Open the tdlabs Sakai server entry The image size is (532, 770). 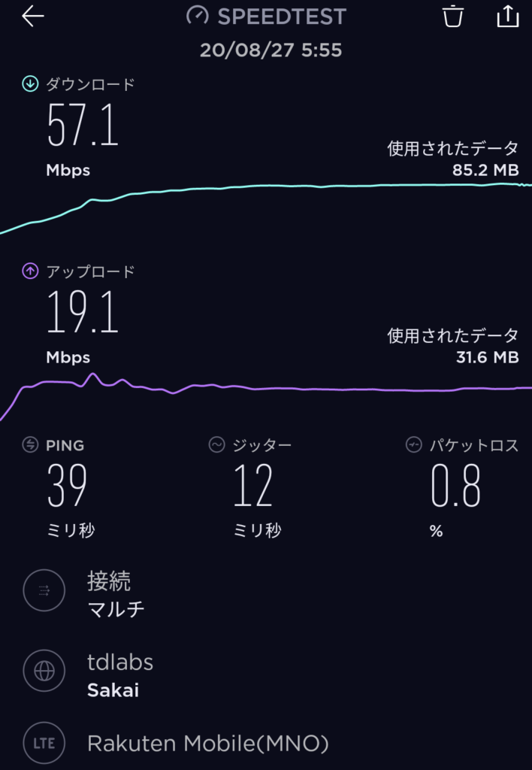(x=120, y=676)
